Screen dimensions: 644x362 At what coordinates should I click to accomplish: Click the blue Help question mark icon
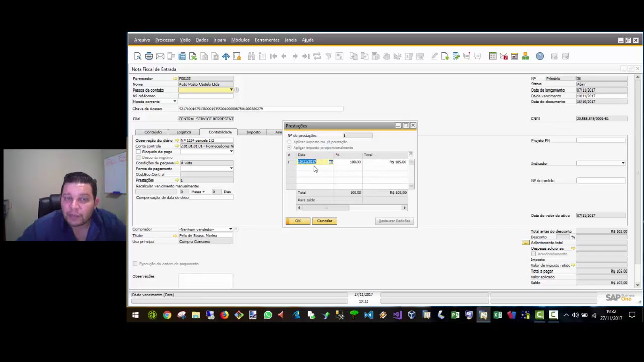(540, 56)
